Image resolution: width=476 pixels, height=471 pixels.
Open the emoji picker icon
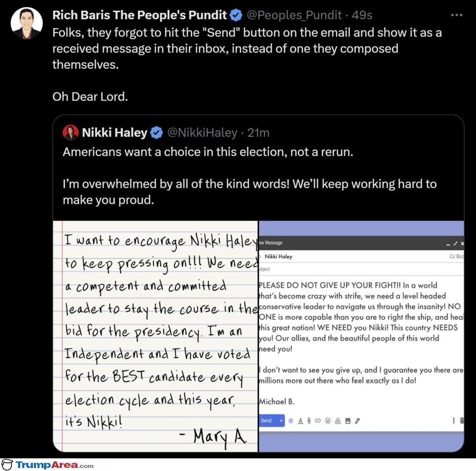[328, 420]
